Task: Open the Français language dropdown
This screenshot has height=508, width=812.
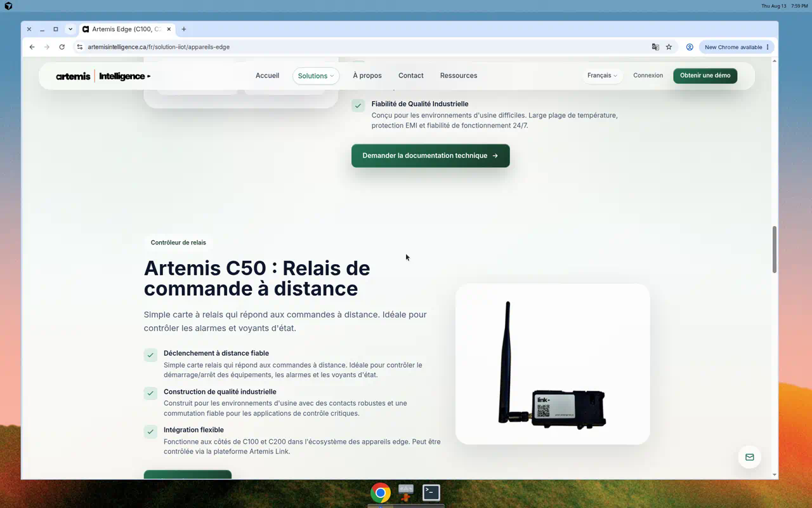Action: (602, 76)
